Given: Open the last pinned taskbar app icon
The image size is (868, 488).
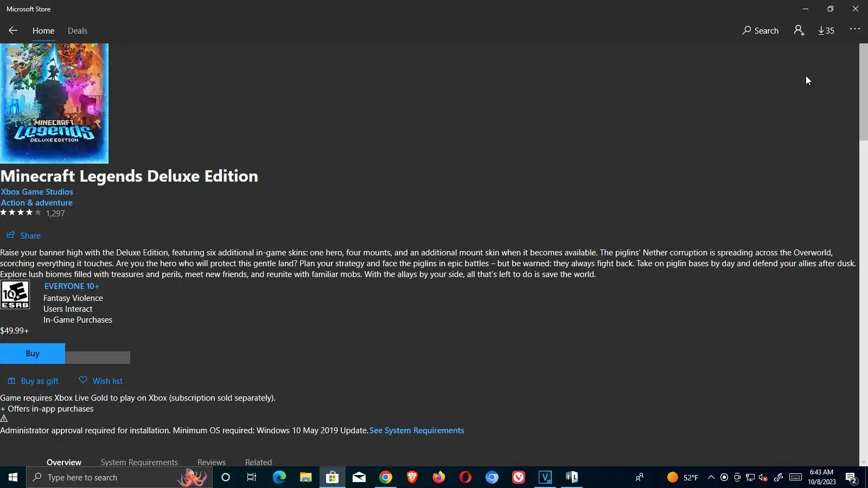Looking at the screenshot, I should 571,477.
